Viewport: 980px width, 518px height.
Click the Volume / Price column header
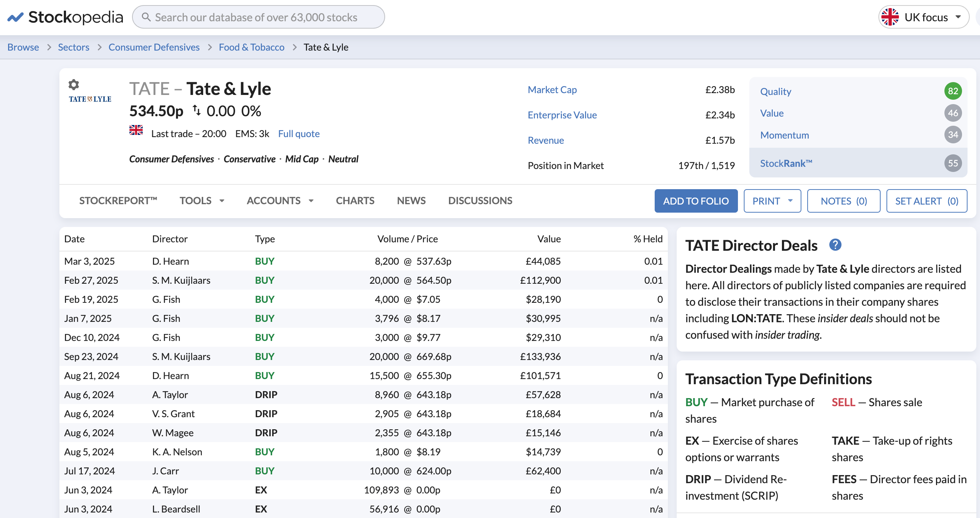coord(407,239)
